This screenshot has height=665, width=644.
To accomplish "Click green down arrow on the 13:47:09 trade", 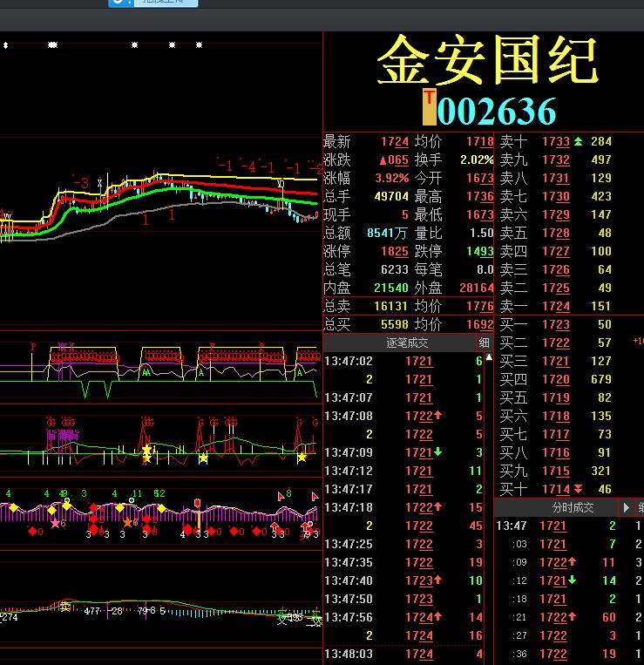I will click(438, 451).
